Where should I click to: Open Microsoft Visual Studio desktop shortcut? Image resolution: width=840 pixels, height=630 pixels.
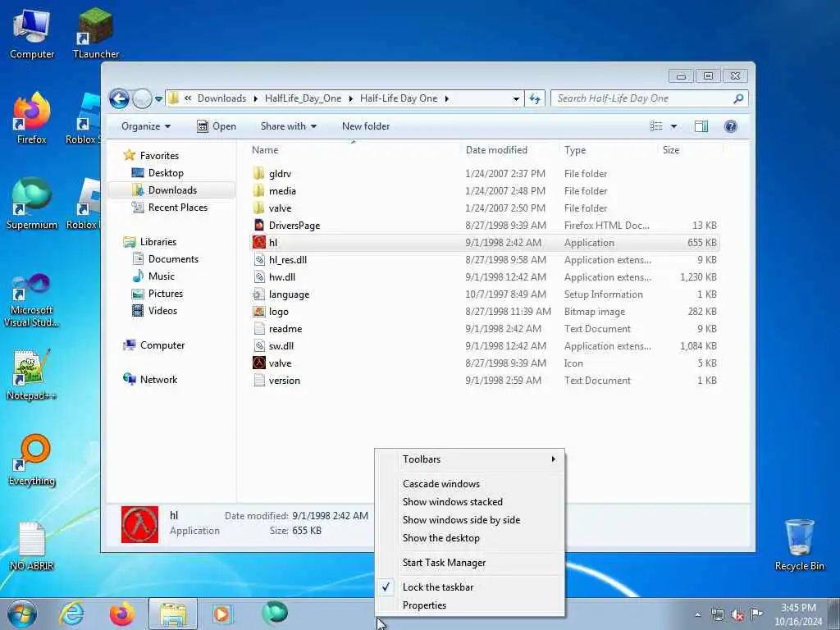point(32,300)
